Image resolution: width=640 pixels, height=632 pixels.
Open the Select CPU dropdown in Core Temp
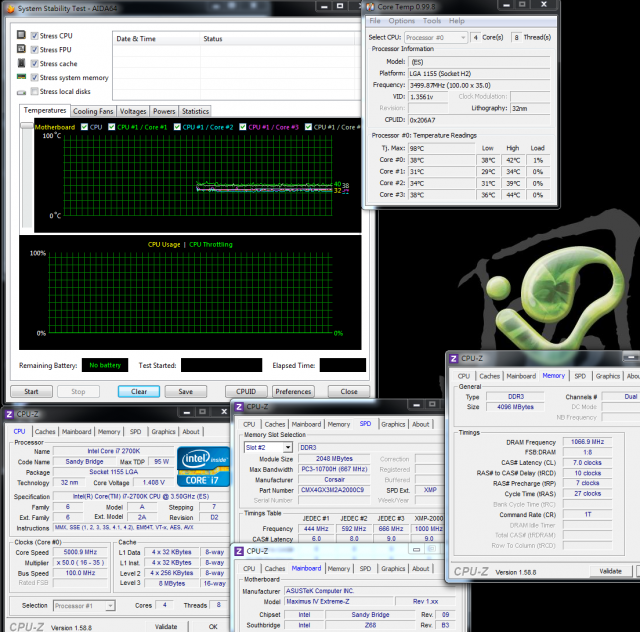436,38
